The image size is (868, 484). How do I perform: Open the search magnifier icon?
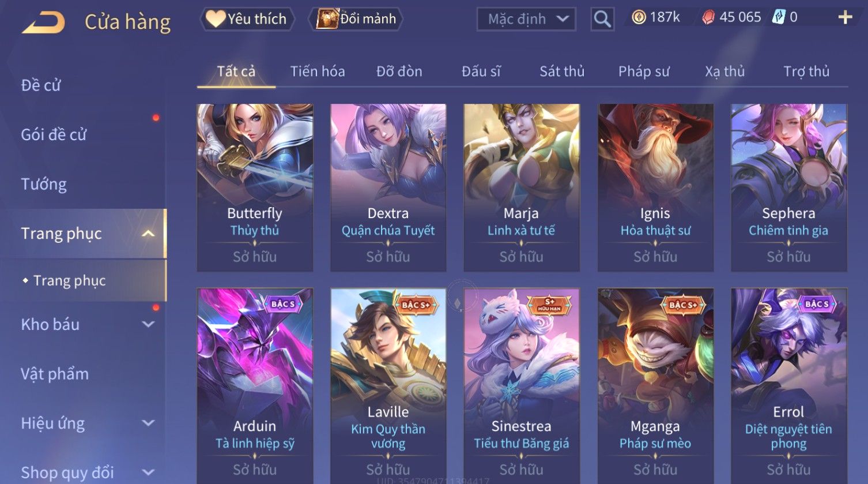click(602, 19)
